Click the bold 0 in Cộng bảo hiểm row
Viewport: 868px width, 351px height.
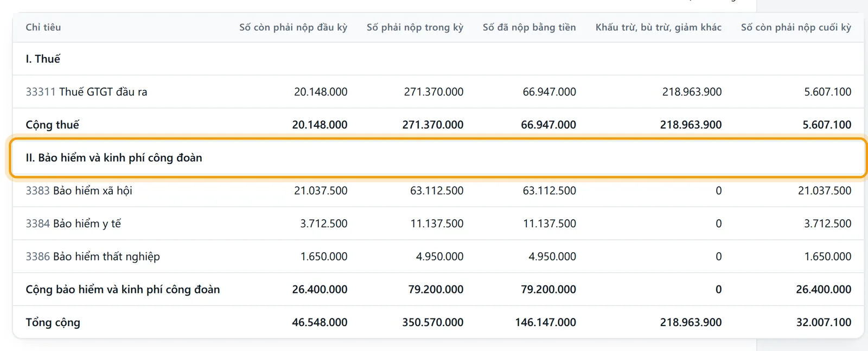[719, 289]
